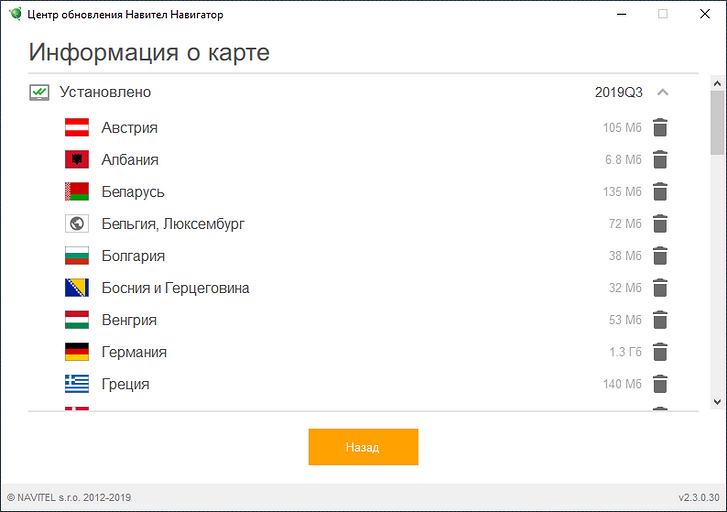Click the 53 Мб size value

click(x=625, y=320)
